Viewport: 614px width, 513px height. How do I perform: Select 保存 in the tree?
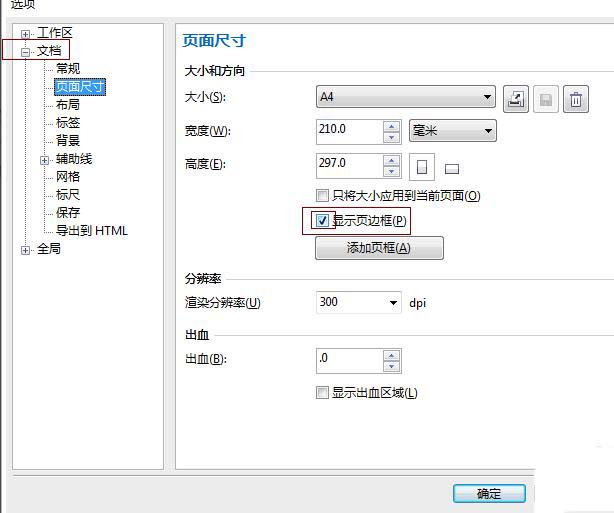[x=68, y=213]
